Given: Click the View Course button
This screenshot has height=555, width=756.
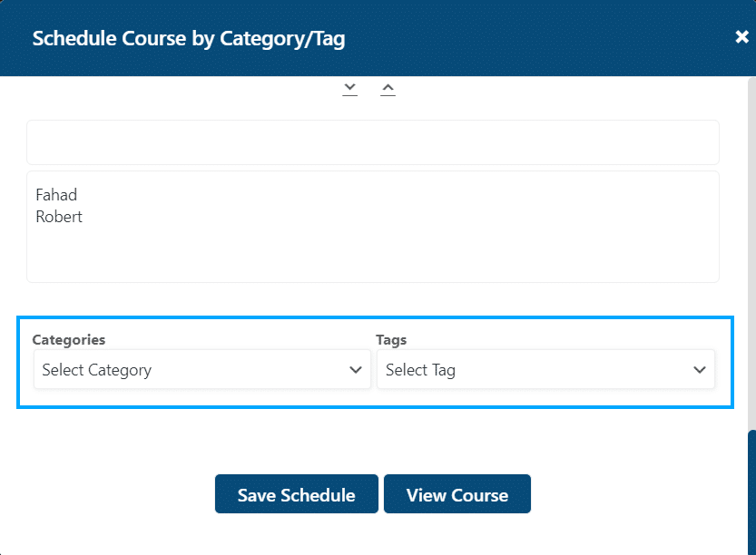Looking at the screenshot, I should tap(457, 494).
